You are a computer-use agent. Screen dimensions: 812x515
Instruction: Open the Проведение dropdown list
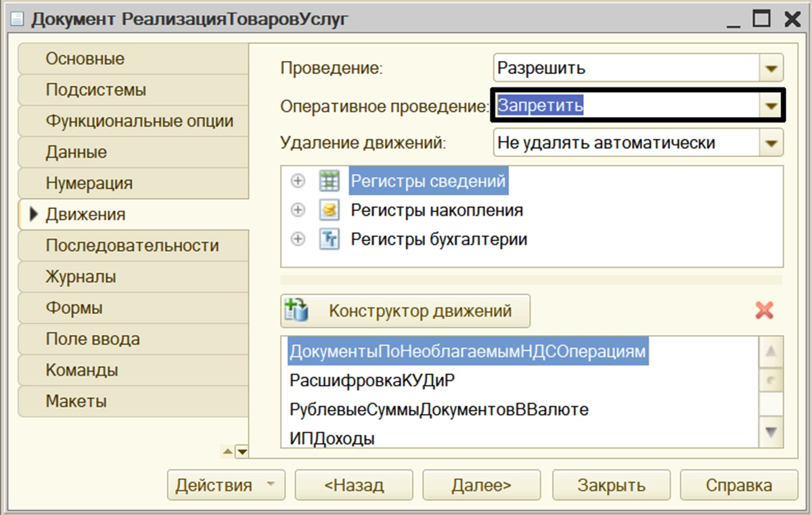pos(770,68)
